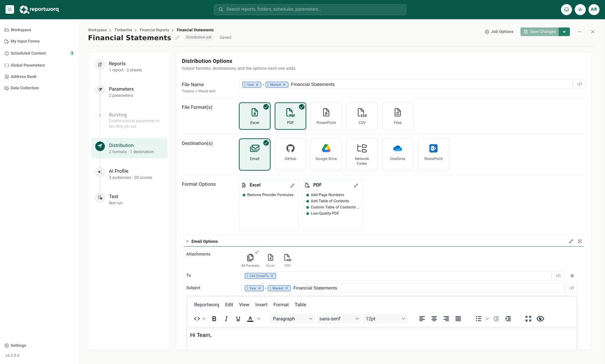Open the sans-serif font dropdown
The width and height of the screenshot is (605, 364).
tap(339, 319)
